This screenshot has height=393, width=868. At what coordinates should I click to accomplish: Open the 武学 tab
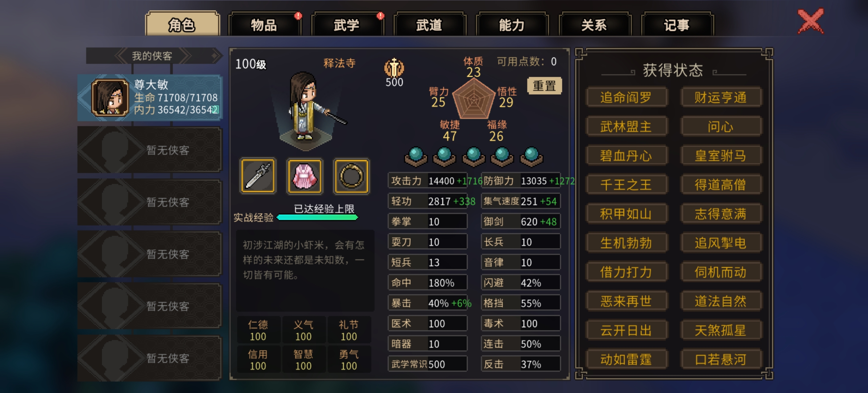(x=347, y=25)
